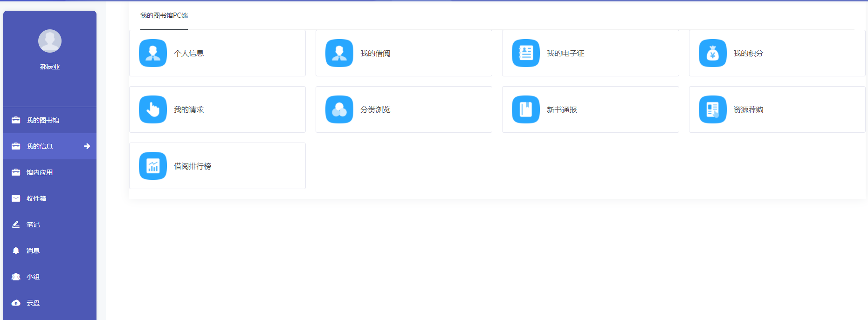The height and width of the screenshot is (320, 868).
Task: Expand the 我的信息 arrow in sidebar
Action: tap(87, 146)
